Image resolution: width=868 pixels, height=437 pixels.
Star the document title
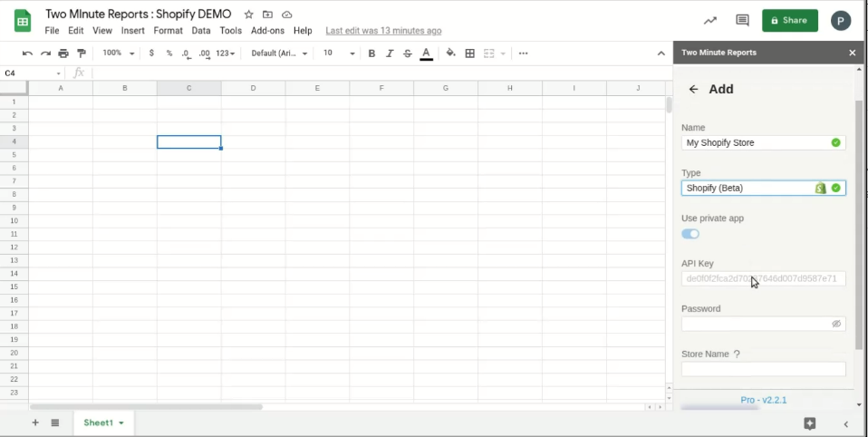click(x=248, y=15)
